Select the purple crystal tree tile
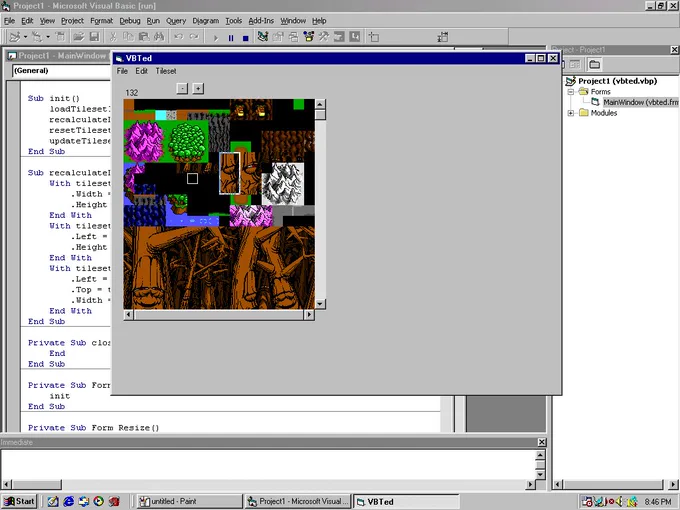The width and height of the screenshot is (680, 510). 144,141
